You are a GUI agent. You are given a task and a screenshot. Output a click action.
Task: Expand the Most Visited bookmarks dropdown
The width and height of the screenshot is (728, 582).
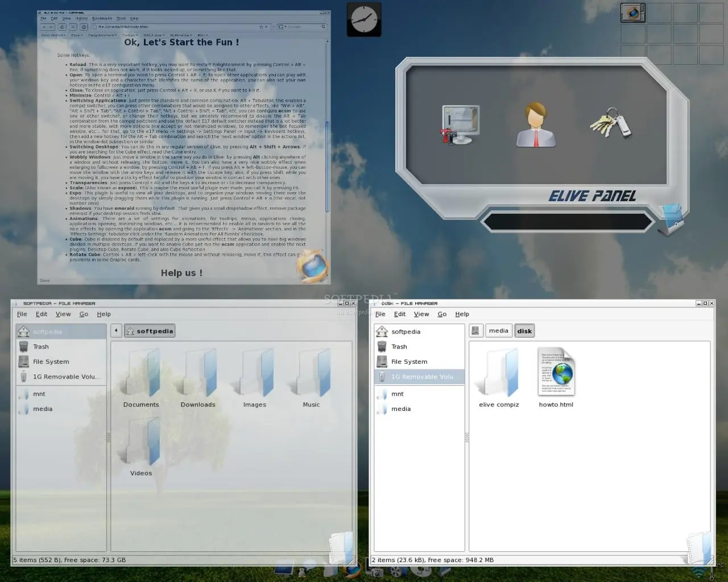[52, 35]
